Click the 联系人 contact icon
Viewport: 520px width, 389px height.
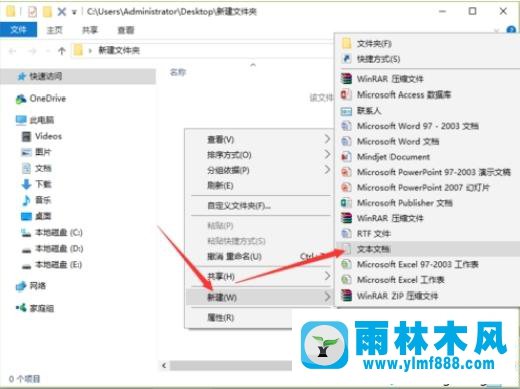point(346,111)
